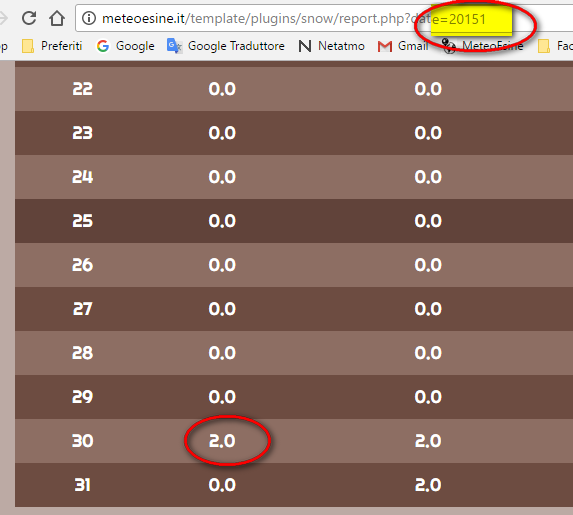
Task: Select day 31 cell in table
Action: 83,485
